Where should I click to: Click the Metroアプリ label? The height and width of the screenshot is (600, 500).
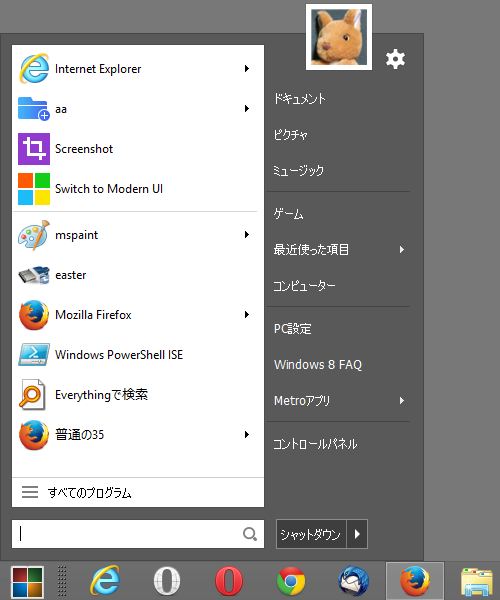click(302, 401)
